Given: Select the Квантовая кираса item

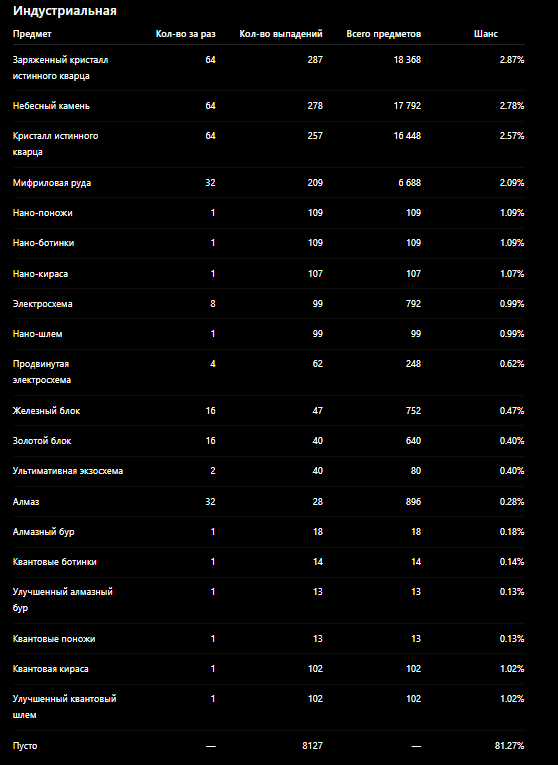Looking at the screenshot, I should tap(51, 669).
